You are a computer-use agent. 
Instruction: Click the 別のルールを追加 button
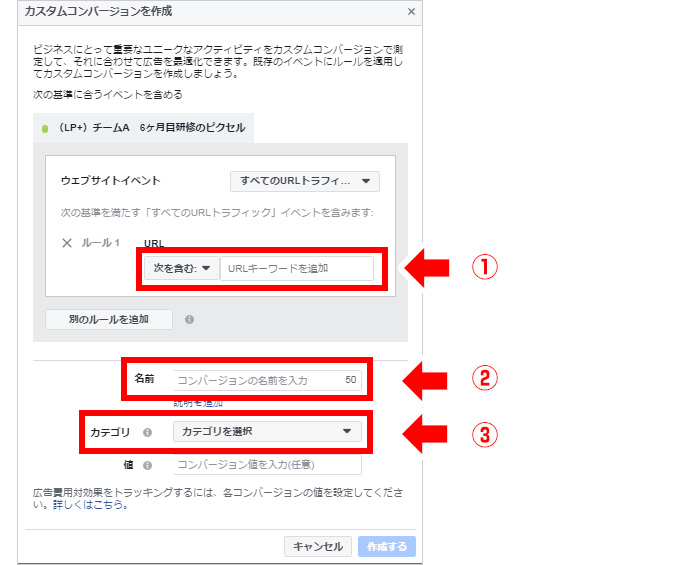coord(109,320)
